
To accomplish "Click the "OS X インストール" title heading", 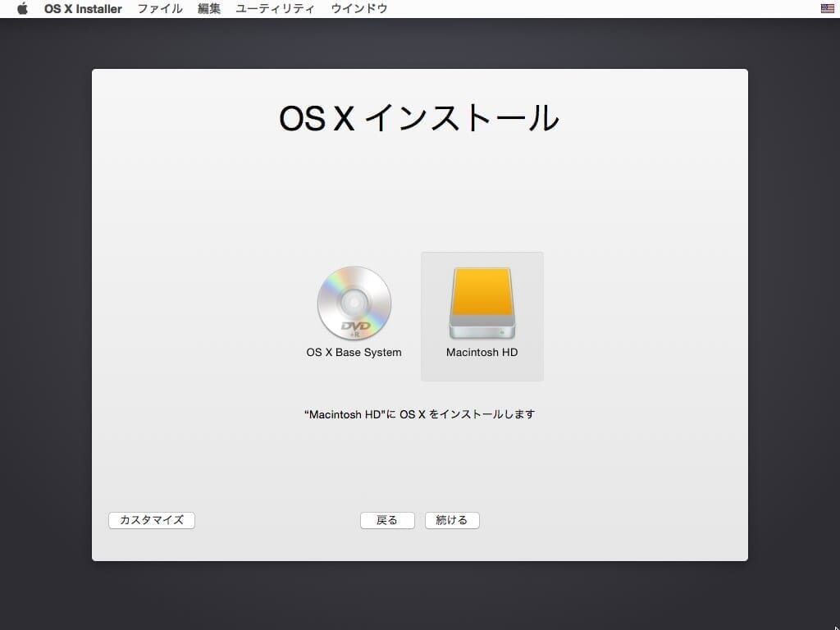I will coord(419,119).
